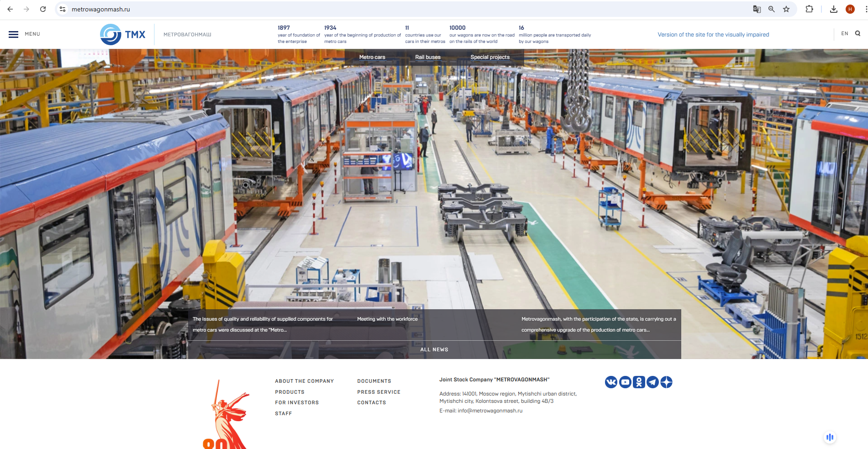Open ABOUT THE COMPANY footer link
Screen dimensions: 868x449
point(304,381)
